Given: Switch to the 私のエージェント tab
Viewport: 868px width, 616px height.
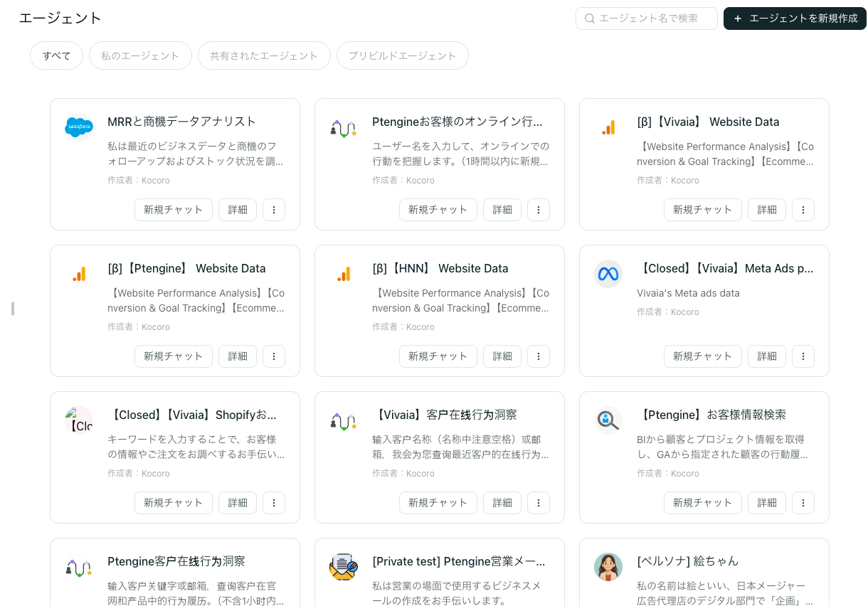Looking at the screenshot, I should tap(140, 55).
